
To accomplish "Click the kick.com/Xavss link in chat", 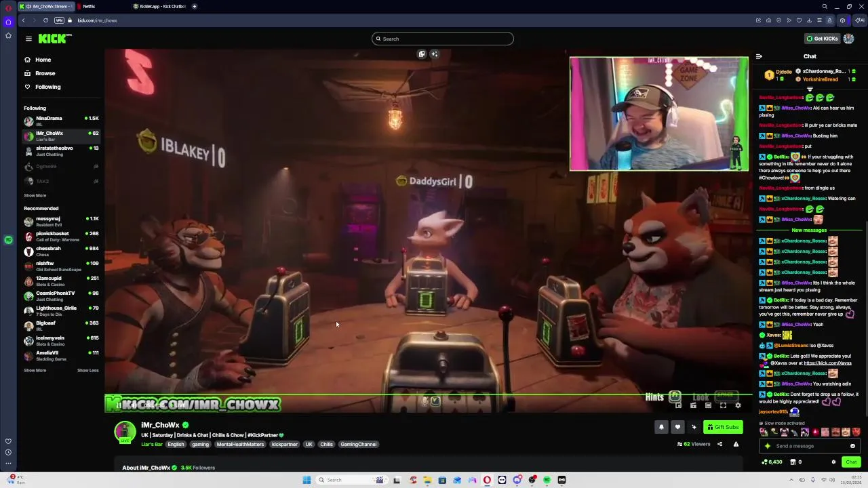I will 827,363.
